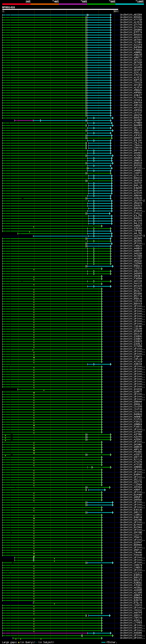Select hit label UniRef100_A4RQG7
The width and height of the screenshot is (146, 644).
[x=131, y=226]
